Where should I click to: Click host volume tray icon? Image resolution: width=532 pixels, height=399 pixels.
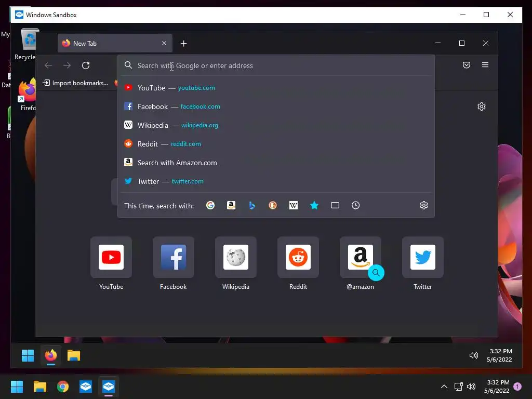click(x=471, y=387)
